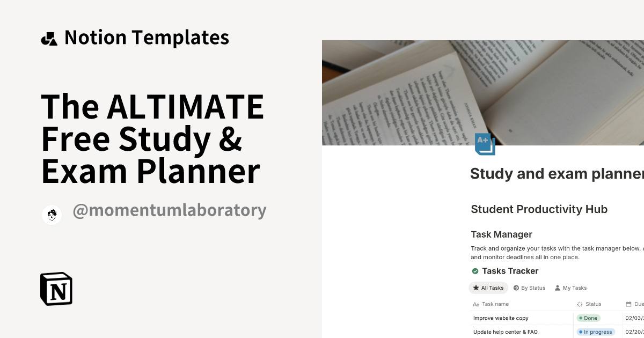The height and width of the screenshot is (338, 644).
Task: Click the star icon on All Tasks view
Action: [475, 288]
